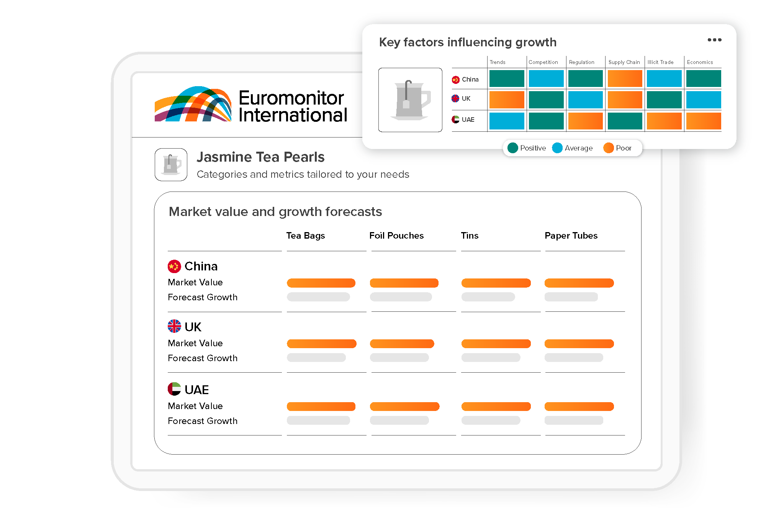This screenshot has width=766, height=532.
Task: Click the UK flag in forecasts table
Action: click(x=174, y=326)
